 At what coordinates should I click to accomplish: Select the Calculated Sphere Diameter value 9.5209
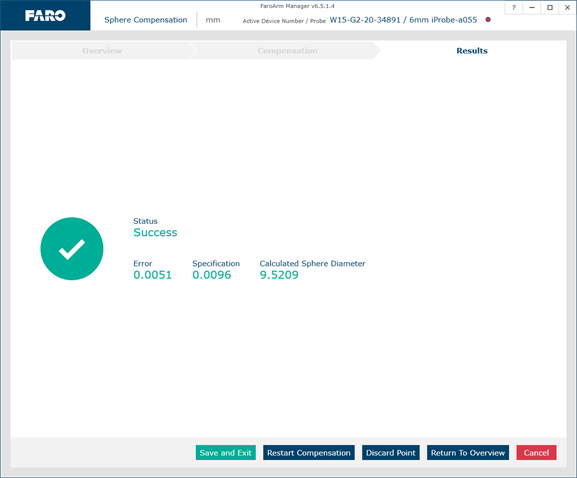tap(279, 275)
